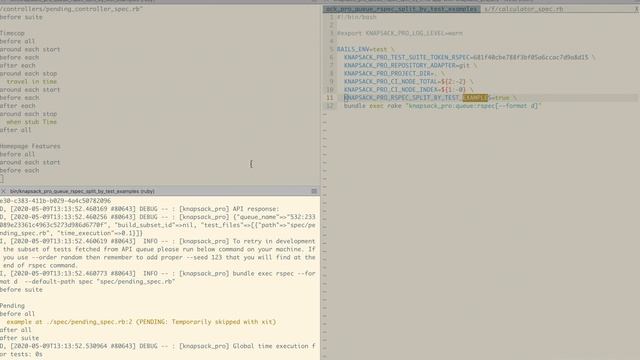The height and width of the screenshot is (360, 640).
Task: Click the 'bundle exec rspec --for' INFO log line
Action: 158,273
